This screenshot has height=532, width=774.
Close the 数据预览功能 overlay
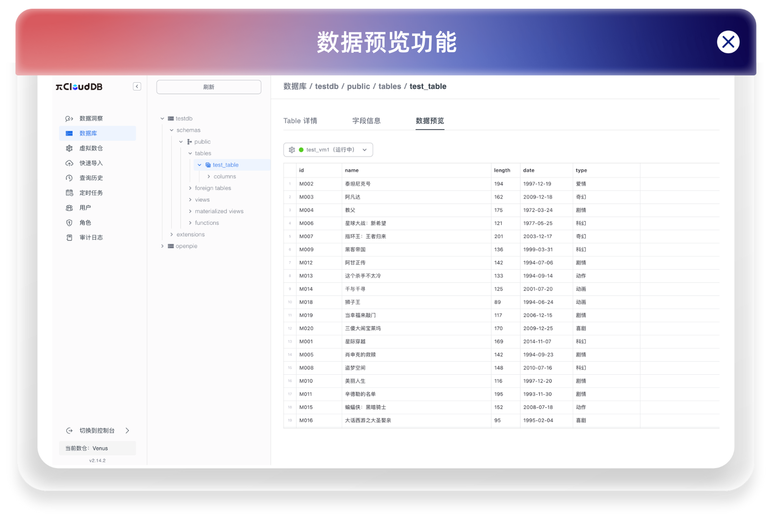point(728,42)
